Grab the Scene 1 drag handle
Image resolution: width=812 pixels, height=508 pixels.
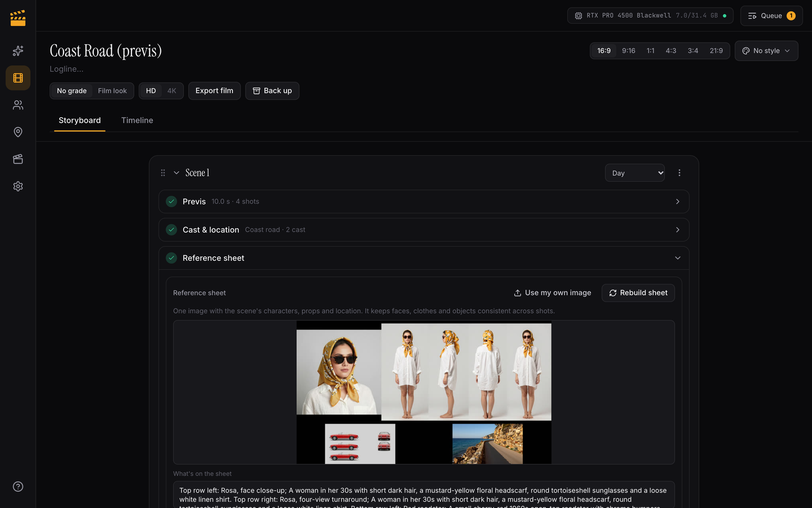163,173
